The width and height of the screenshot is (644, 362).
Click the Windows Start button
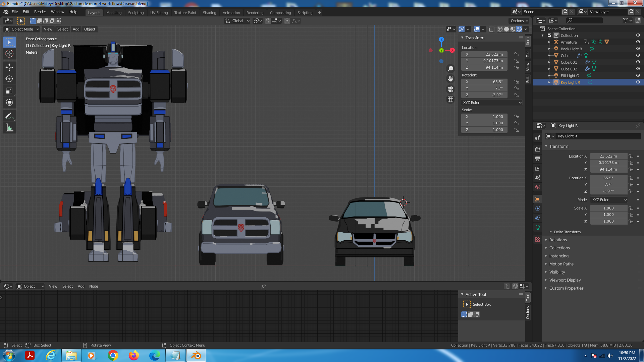9,355
